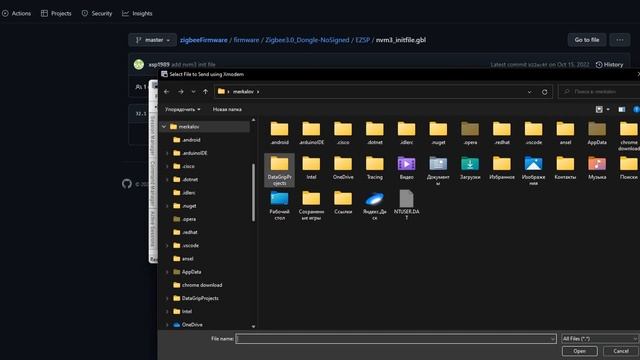Expand .arduinoIDE in navigation tree

(167, 153)
